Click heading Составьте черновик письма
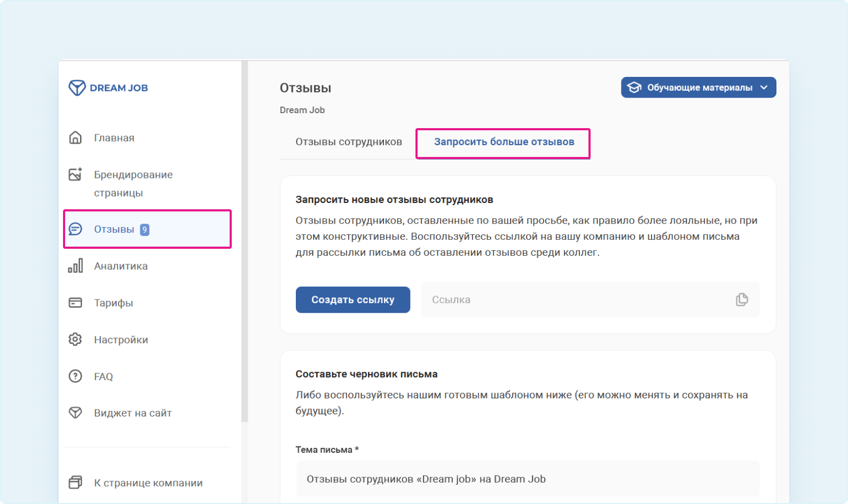Image resolution: width=848 pixels, height=504 pixels. tap(366, 374)
